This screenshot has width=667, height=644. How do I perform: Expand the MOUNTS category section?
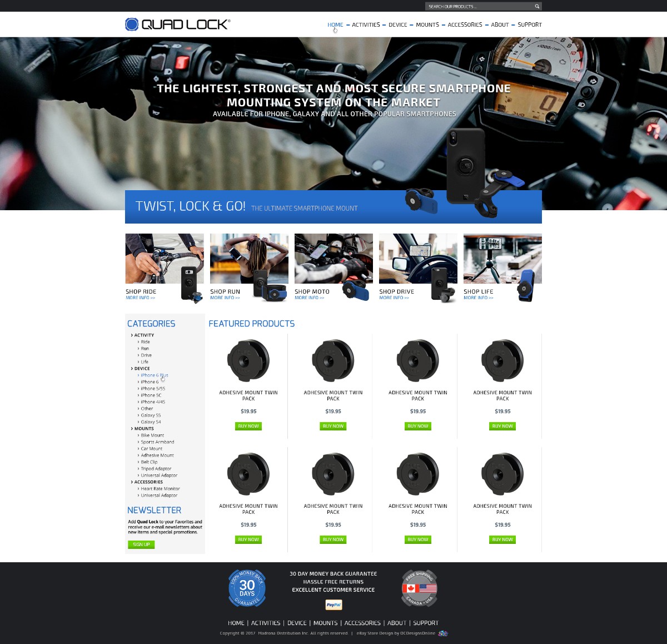(143, 428)
